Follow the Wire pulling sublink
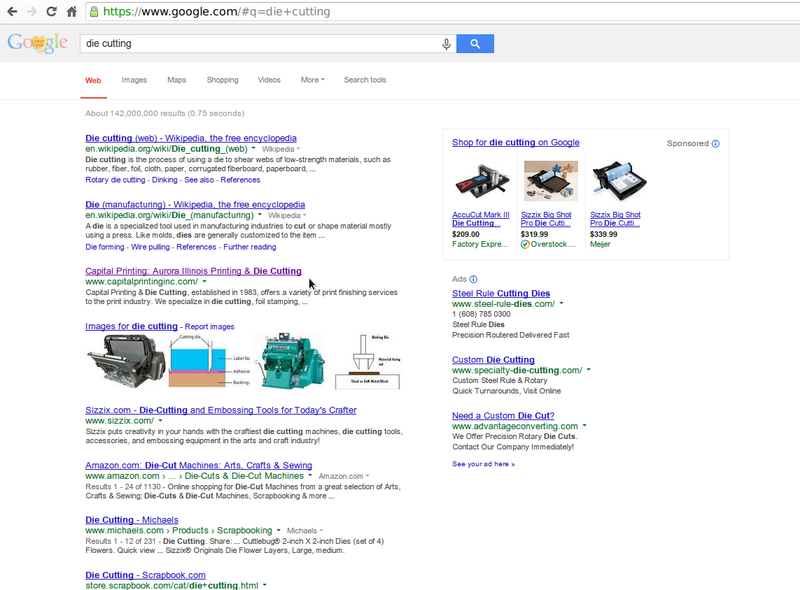Viewport: 800px width, 590px height. coord(151,247)
